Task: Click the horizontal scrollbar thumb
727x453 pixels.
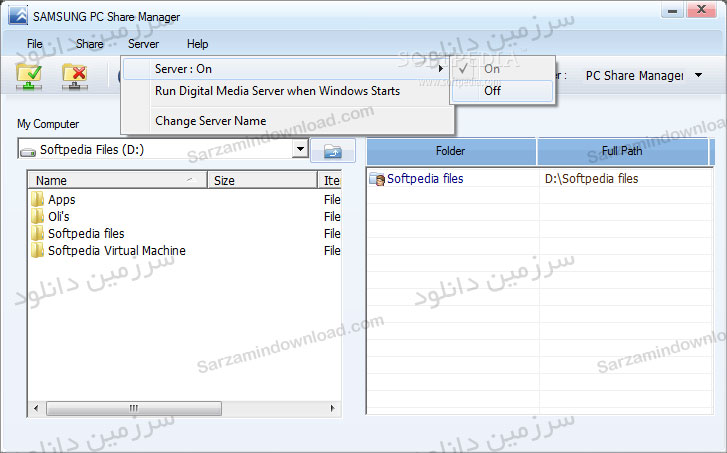Action: point(134,408)
